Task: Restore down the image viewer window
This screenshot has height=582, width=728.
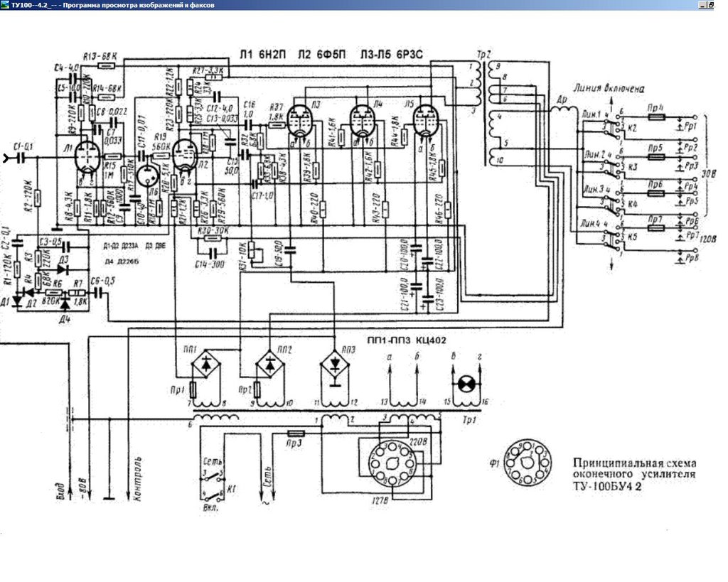Action: pos(711,5)
